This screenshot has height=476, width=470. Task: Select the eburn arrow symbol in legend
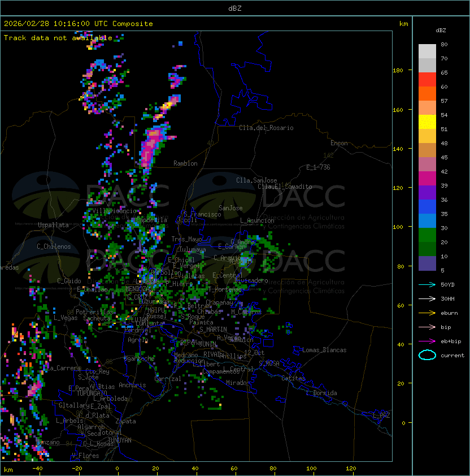coord(427,313)
